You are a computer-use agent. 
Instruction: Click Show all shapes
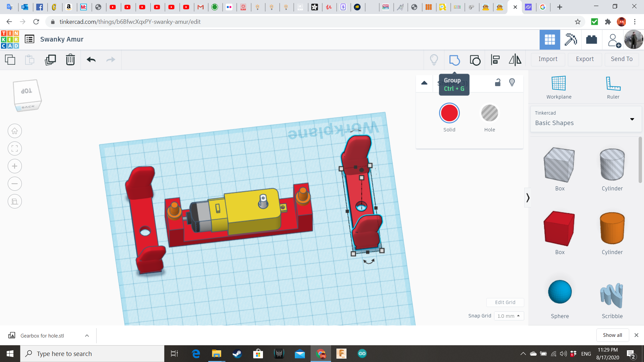pos(612,335)
